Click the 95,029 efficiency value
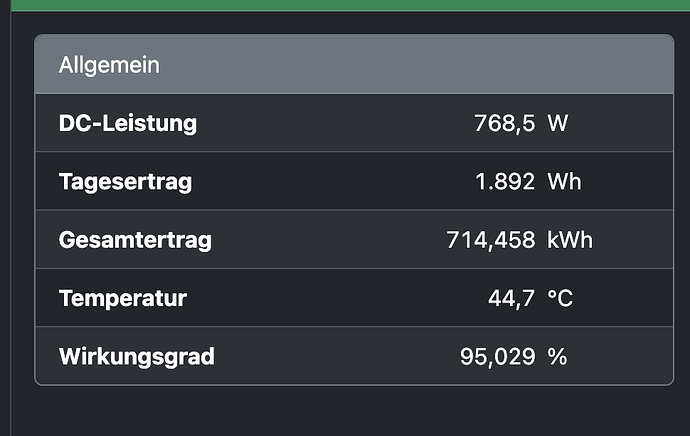Screen dimensions: 690x436 497,356
